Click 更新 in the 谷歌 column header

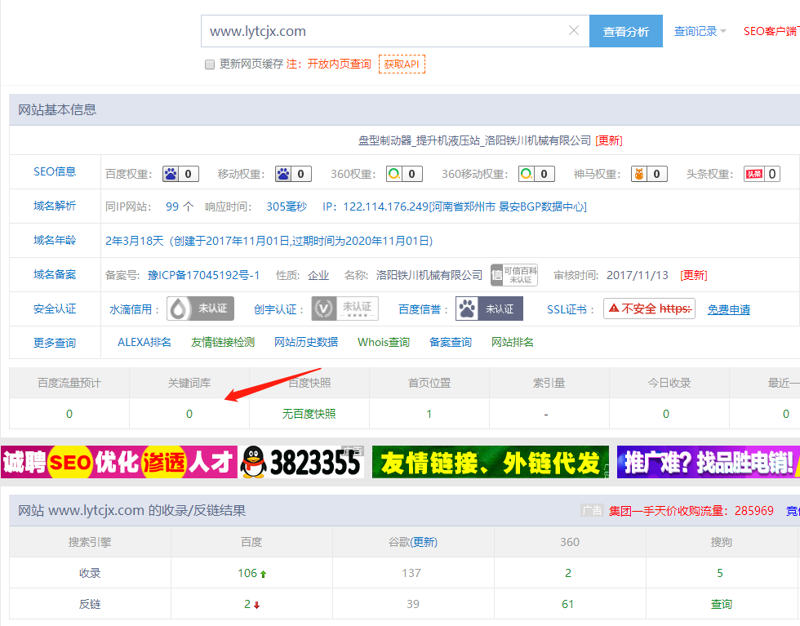point(425,542)
